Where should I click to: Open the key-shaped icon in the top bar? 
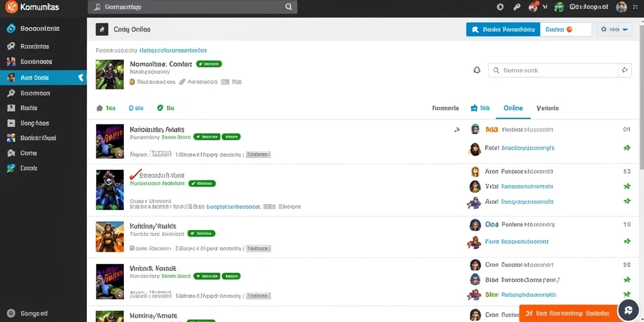pos(517,6)
